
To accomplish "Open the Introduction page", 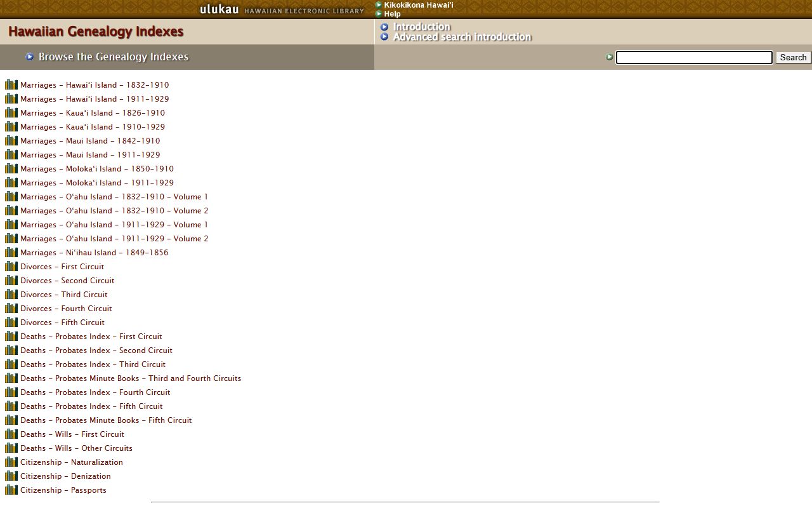I will coord(422,27).
